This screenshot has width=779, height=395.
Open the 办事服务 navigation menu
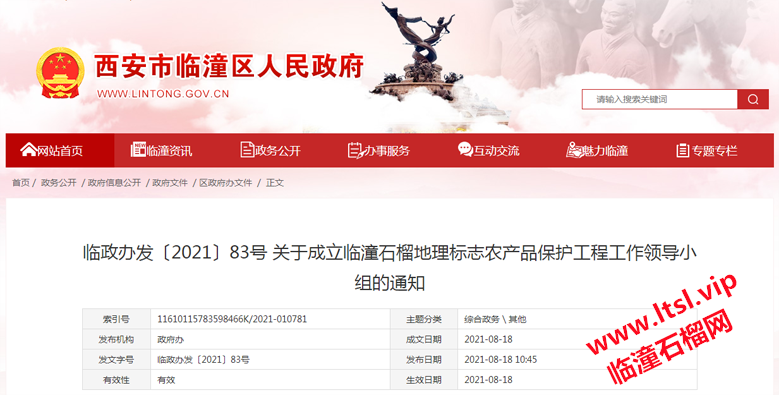tap(379, 150)
